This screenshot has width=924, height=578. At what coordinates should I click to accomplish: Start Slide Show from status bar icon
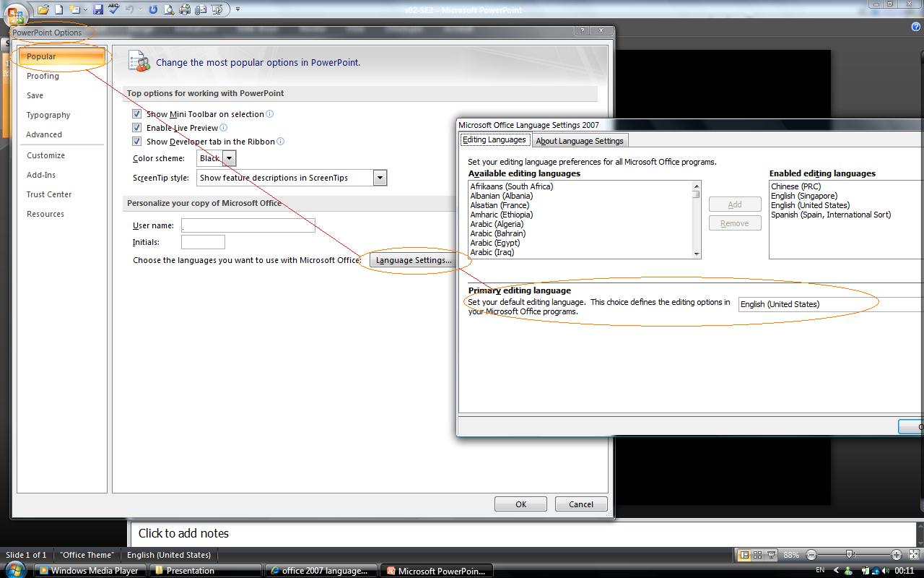coord(771,555)
